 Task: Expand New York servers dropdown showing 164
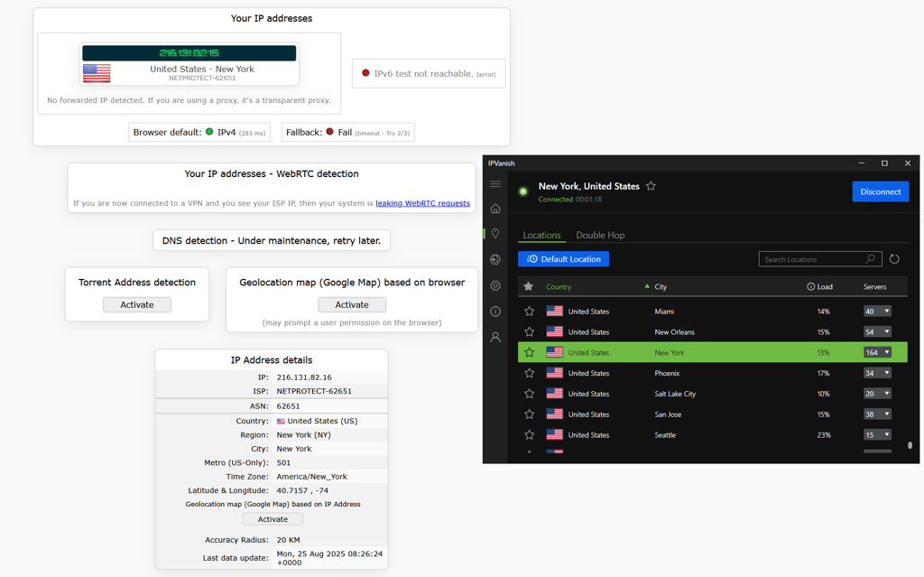[877, 352]
